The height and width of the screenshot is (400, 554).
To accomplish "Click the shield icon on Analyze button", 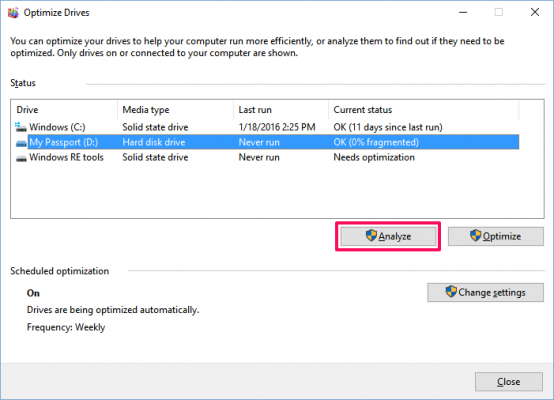I will (371, 235).
